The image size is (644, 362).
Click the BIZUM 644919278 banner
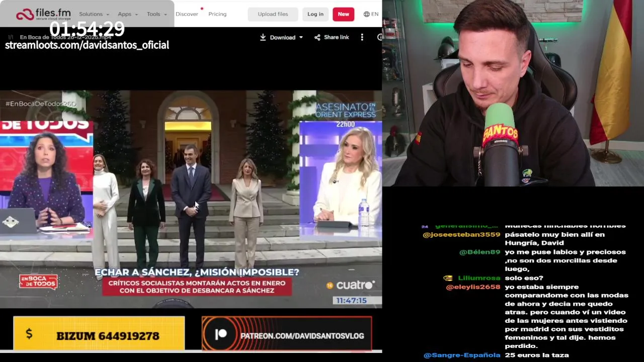[99, 333]
